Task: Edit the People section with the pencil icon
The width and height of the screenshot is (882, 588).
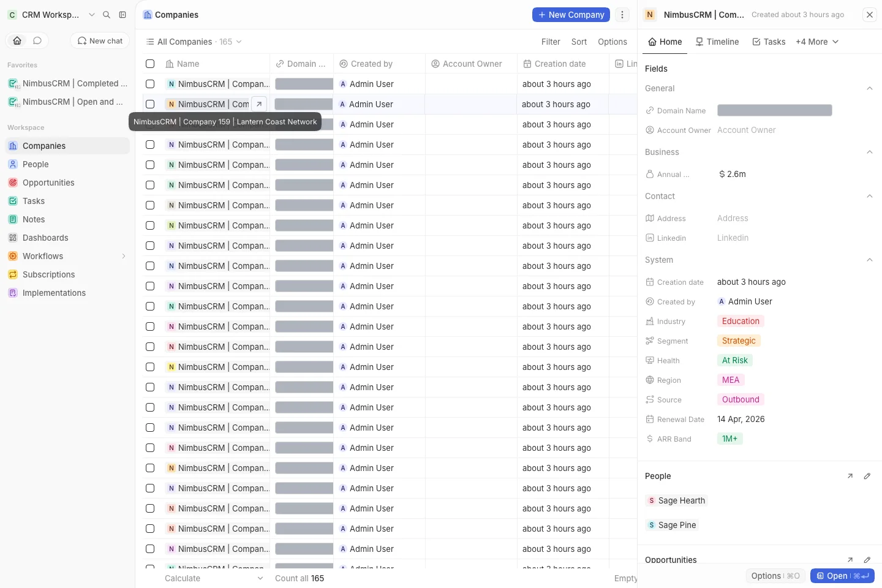Action: pyautogui.click(x=867, y=476)
